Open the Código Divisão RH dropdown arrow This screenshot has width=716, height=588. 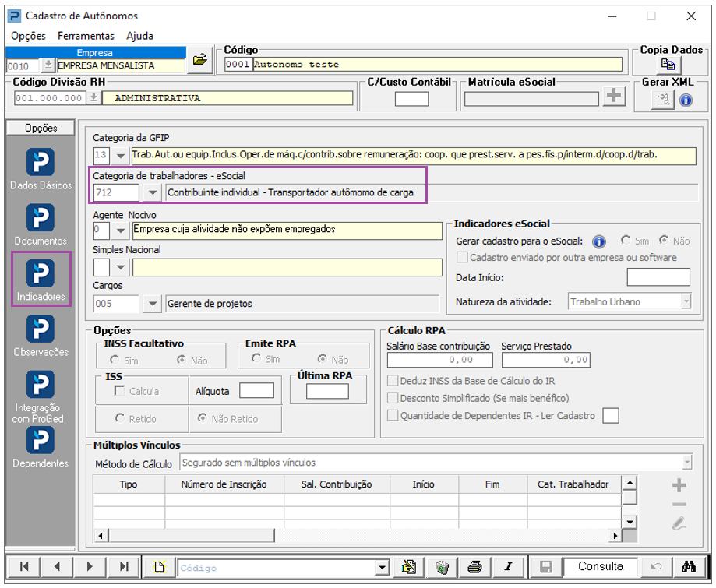point(93,97)
